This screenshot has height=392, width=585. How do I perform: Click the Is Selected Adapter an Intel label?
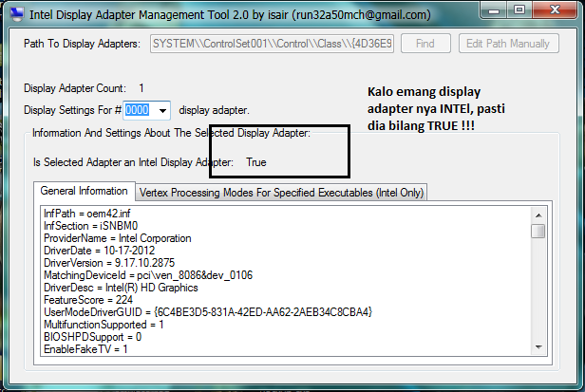pyautogui.click(x=133, y=162)
